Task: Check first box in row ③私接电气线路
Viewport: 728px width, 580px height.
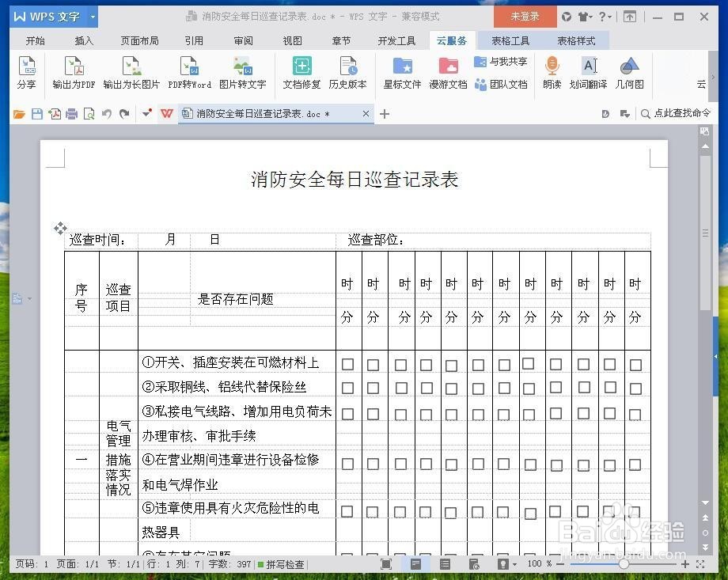Action: point(347,414)
